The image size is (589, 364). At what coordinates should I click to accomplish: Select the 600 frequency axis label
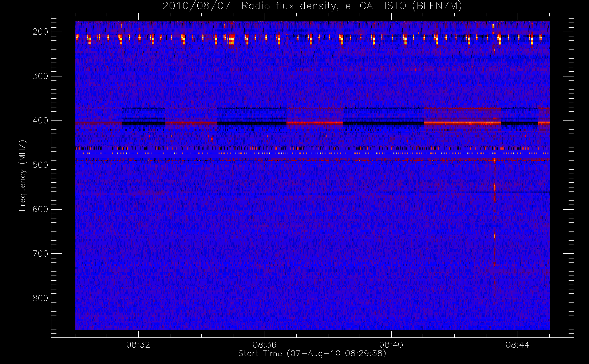pos(40,209)
